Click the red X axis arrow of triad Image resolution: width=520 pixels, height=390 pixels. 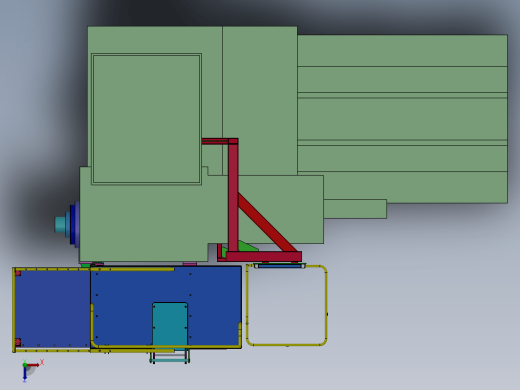[33, 365]
